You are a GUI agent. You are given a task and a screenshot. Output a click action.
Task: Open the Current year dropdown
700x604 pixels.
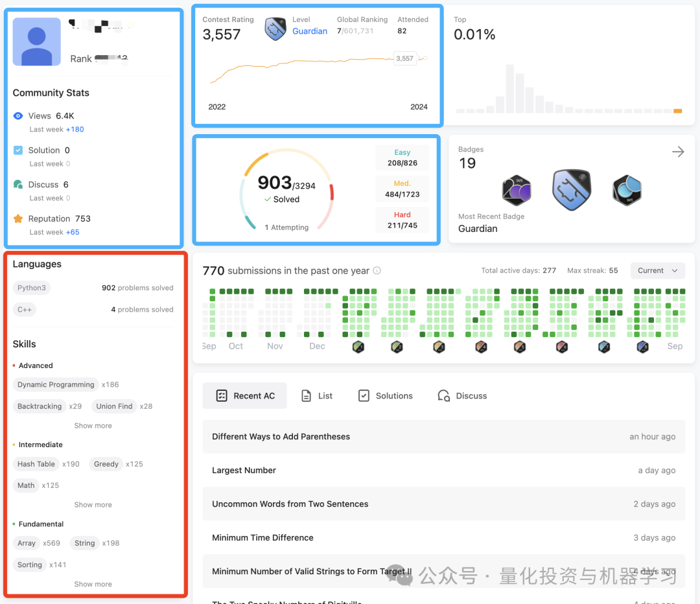pyautogui.click(x=657, y=270)
